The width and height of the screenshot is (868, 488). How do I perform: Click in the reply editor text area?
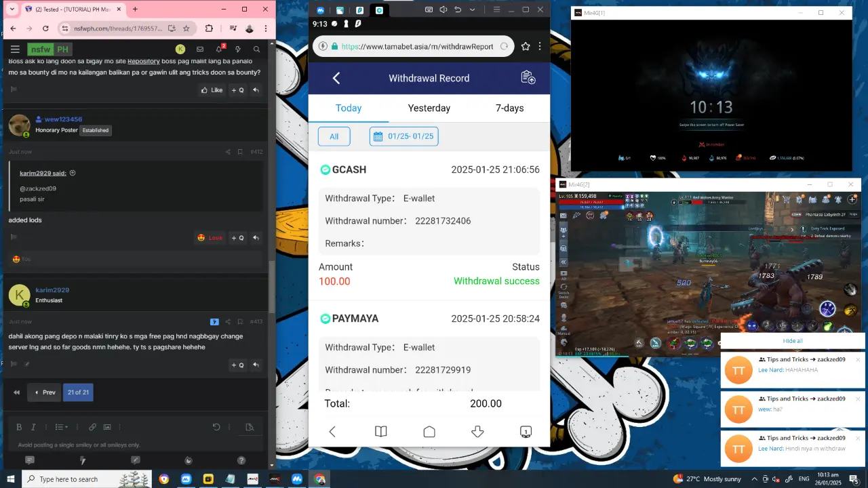tap(136, 445)
